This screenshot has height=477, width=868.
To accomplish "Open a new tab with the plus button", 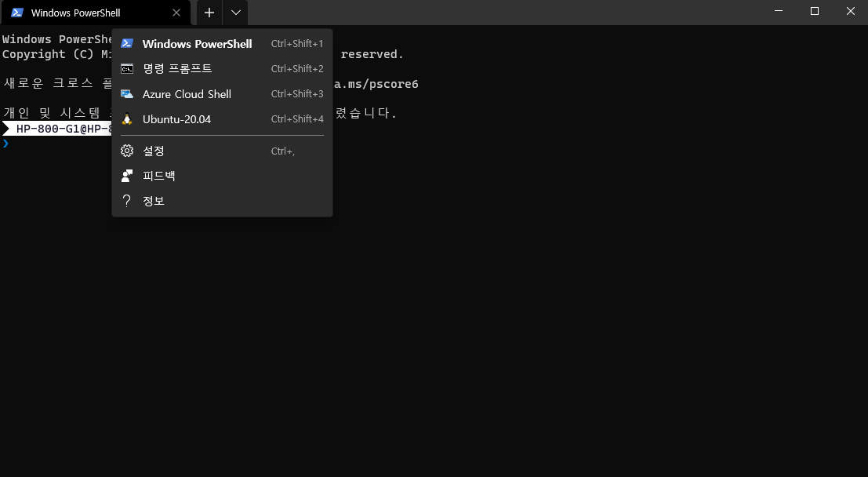I will [x=209, y=13].
